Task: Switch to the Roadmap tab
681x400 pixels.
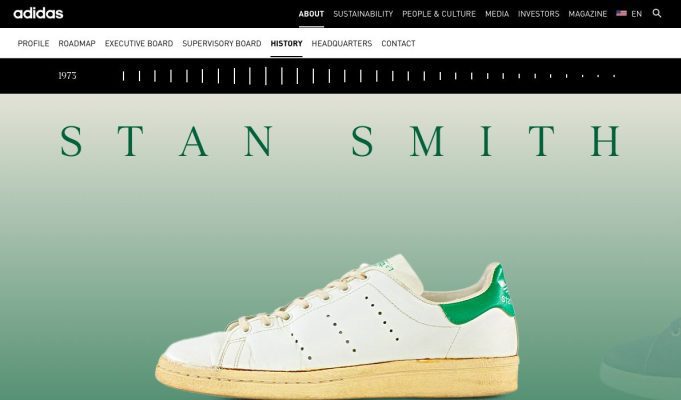Action: (x=77, y=43)
